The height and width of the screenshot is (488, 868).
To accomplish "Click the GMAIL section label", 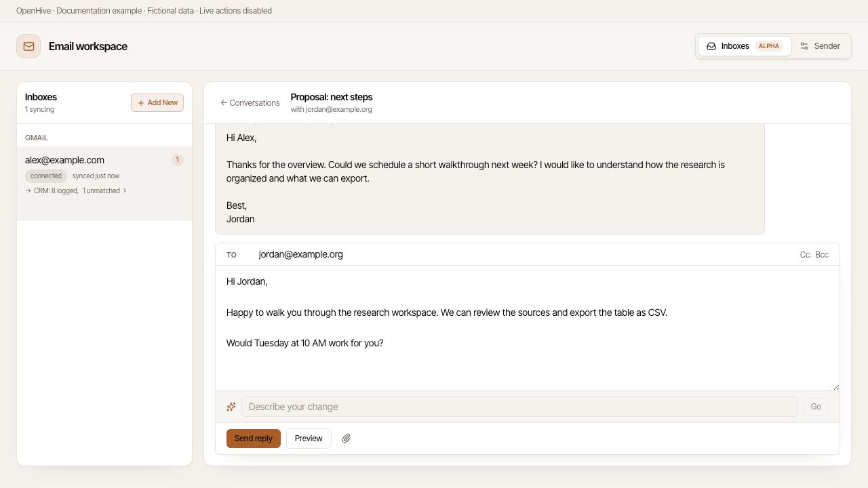I will click(37, 138).
